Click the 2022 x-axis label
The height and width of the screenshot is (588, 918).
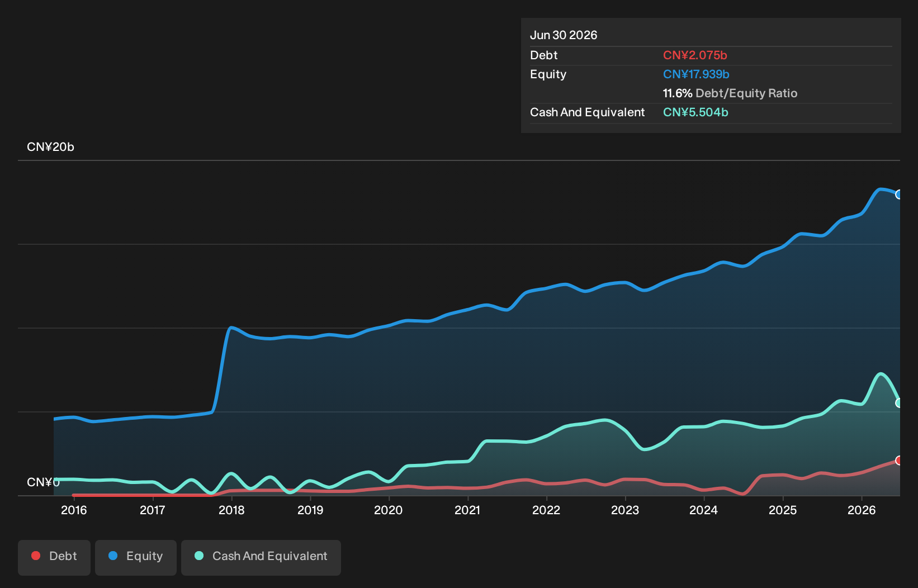click(x=546, y=510)
